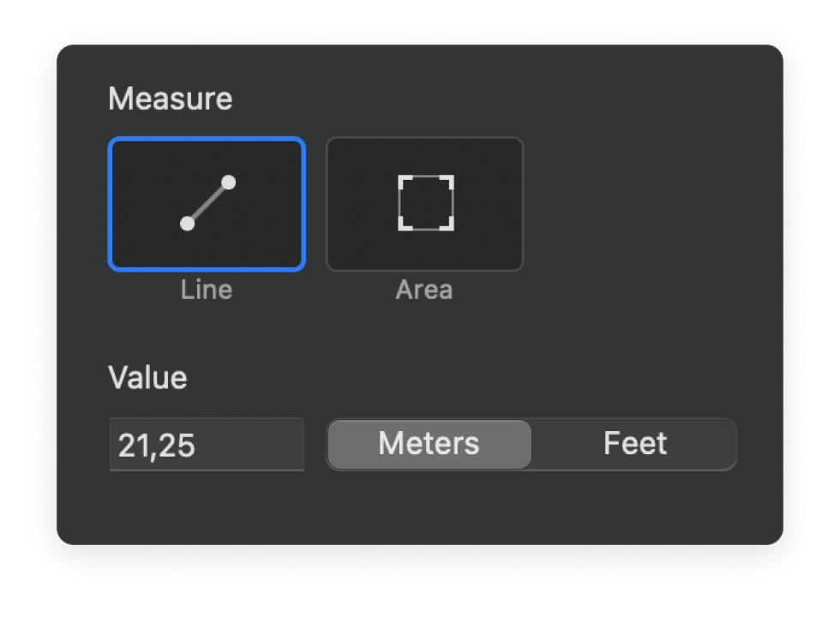
Task: Focus the Value field showing 21,25
Action: click(x=206, y=445)
